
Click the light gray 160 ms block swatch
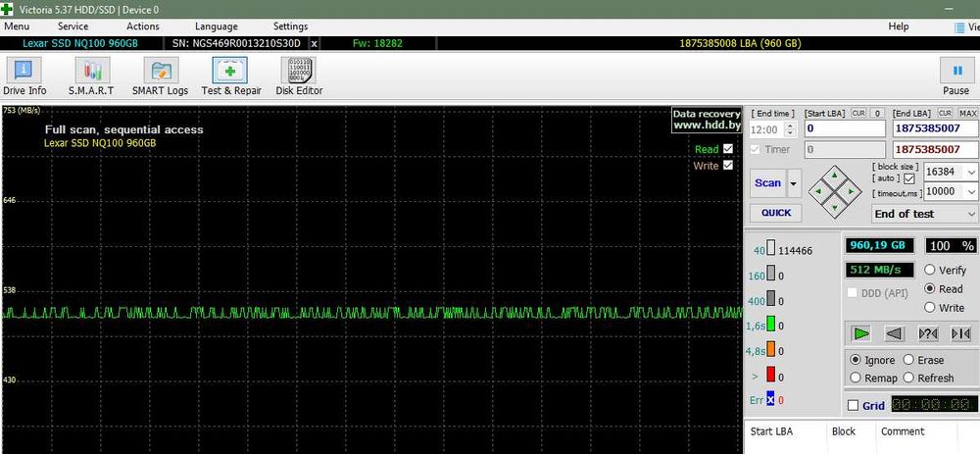770,274
